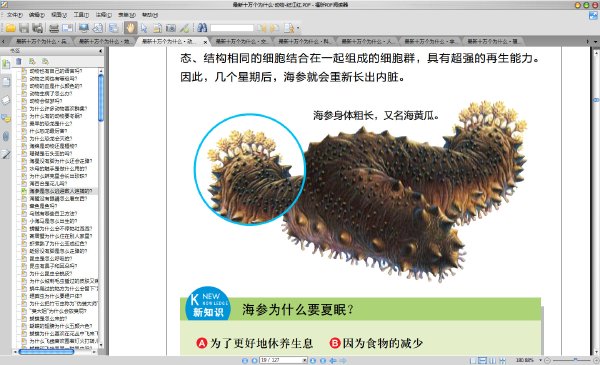Open the 注释 (Comments) menu
This screenshot has width=600, height=365.
(x=104, y=15)
